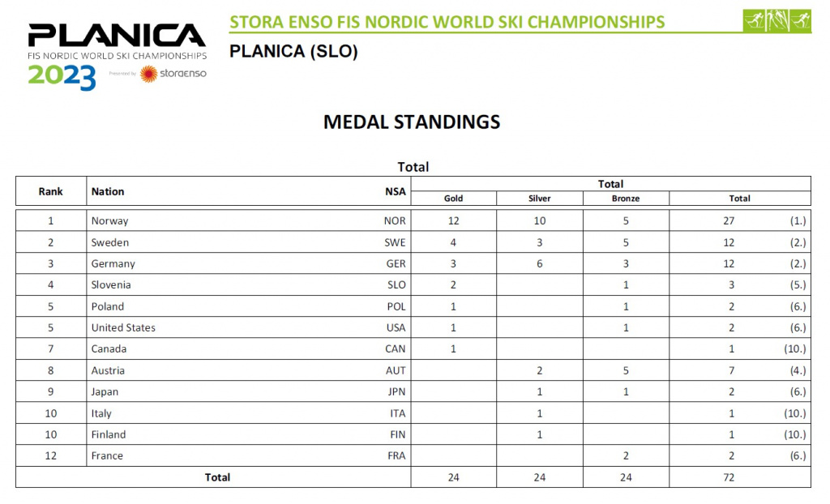Image resolution: width=830 pixels, height=504 pixels.
Task: Click the Bronze column header
Action: 626,199
